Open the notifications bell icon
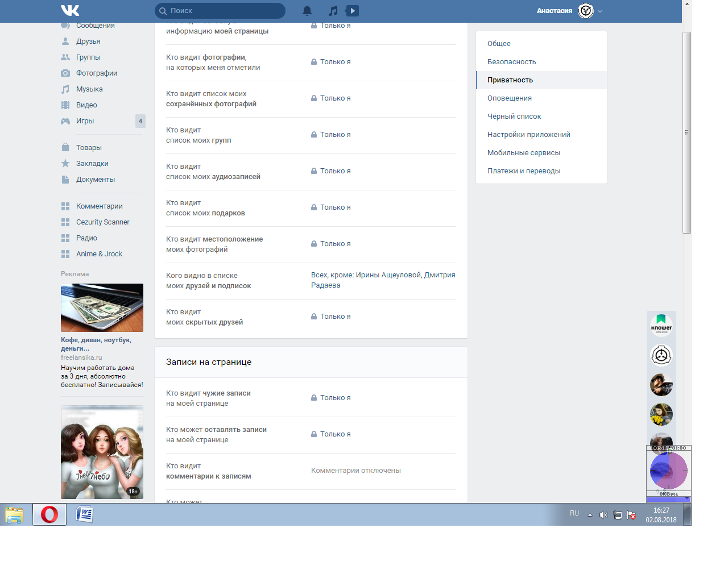 click(307, 11)
